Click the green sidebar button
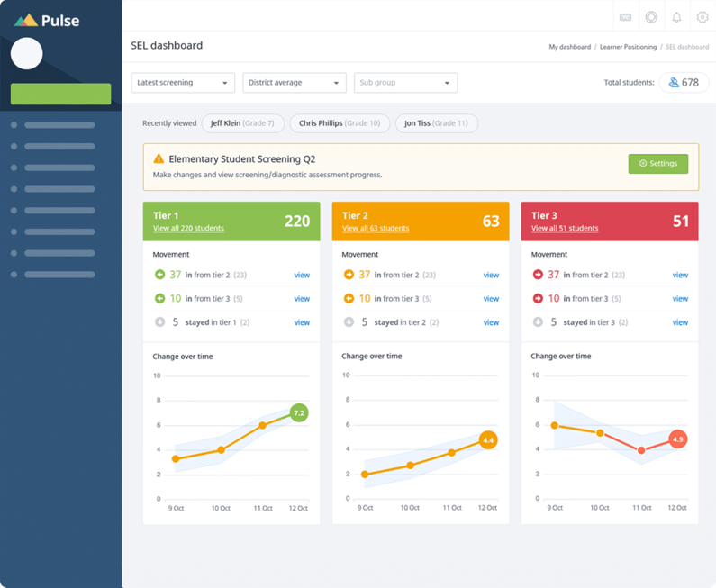The height and width of the screenshot is (588, 716). [x=60, y=94]
